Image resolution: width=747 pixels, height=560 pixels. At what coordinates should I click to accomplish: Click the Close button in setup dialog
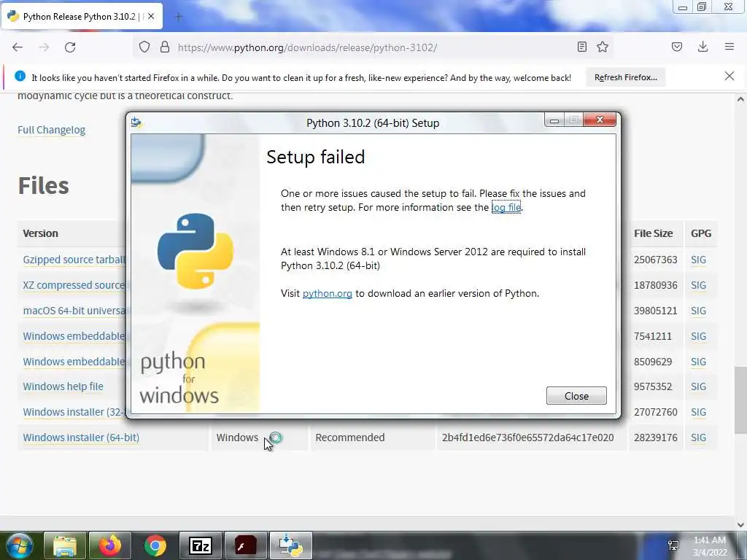point(576,396)
